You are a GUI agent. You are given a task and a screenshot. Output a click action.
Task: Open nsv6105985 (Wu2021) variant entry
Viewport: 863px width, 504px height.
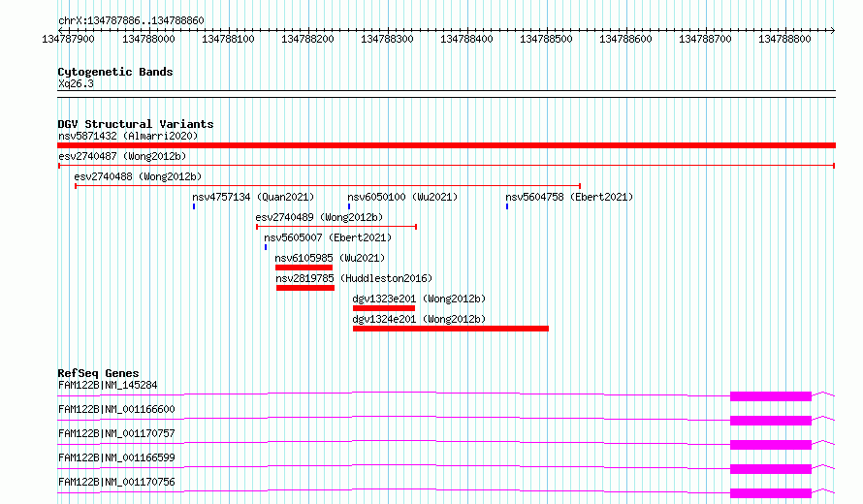tap(330, 258)
